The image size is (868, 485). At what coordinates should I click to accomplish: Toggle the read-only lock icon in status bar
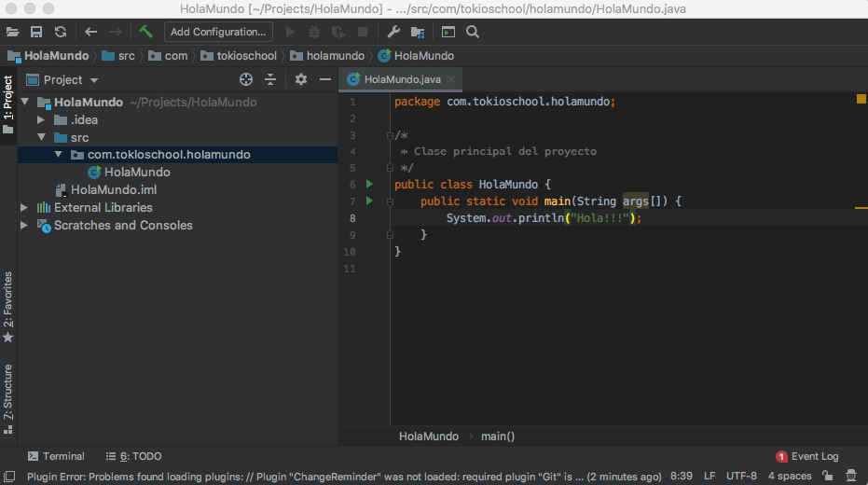[827, 477]
